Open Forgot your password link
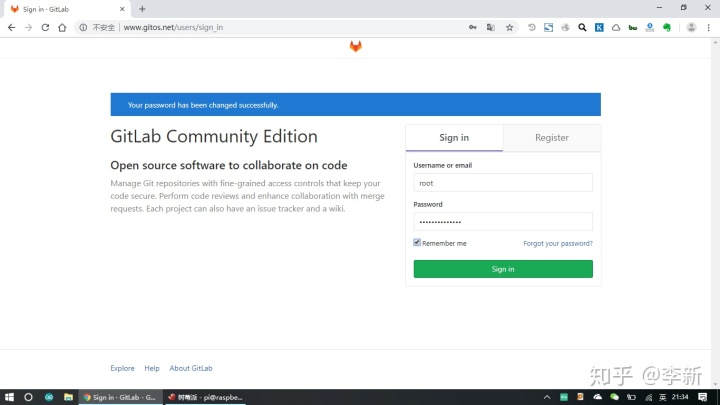The image size is (720, 405). 558,243
